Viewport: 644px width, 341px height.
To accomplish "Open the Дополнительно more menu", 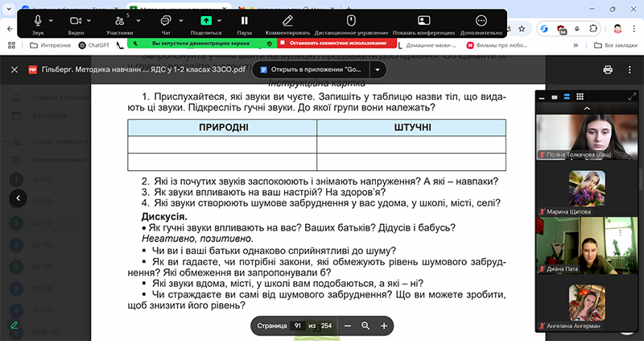I will click(x=481, y=24).
